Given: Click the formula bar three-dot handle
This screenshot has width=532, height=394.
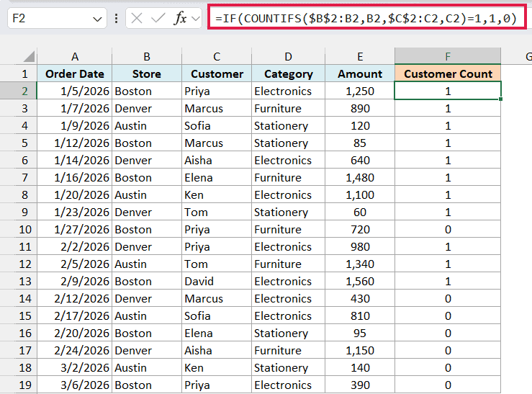Looking at the screenshot, I should point(116,18).
